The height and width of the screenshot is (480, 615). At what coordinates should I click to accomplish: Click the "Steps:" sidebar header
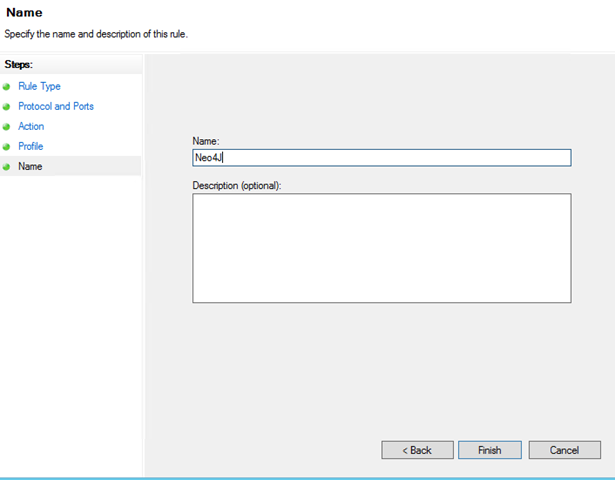pyautogui.click(x=20, y=65)
